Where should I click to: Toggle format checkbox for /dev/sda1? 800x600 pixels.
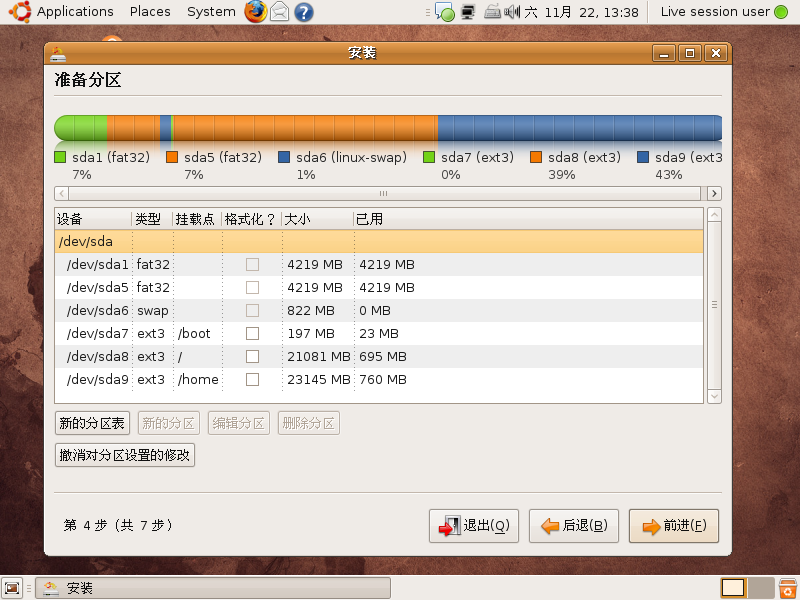pyautogui.click(x=252, y=264)
